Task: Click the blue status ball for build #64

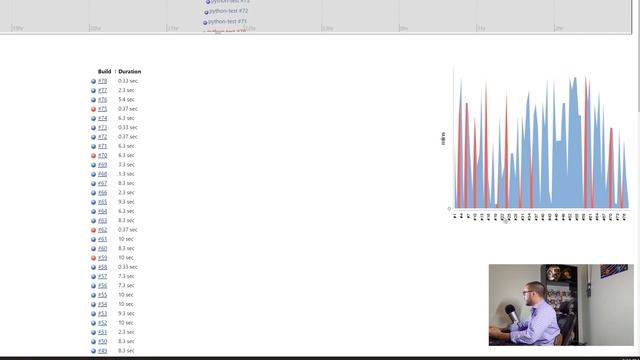Action: [x=93, y=211]
